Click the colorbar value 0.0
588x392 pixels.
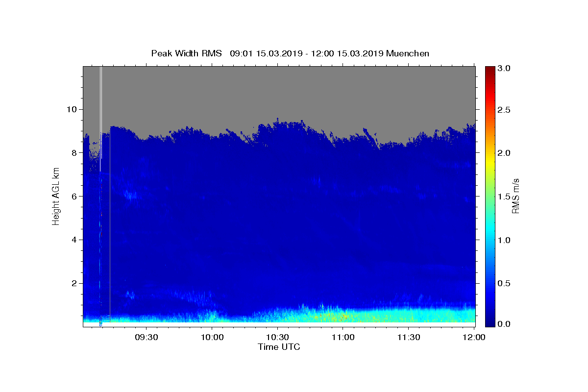(505, 324)
